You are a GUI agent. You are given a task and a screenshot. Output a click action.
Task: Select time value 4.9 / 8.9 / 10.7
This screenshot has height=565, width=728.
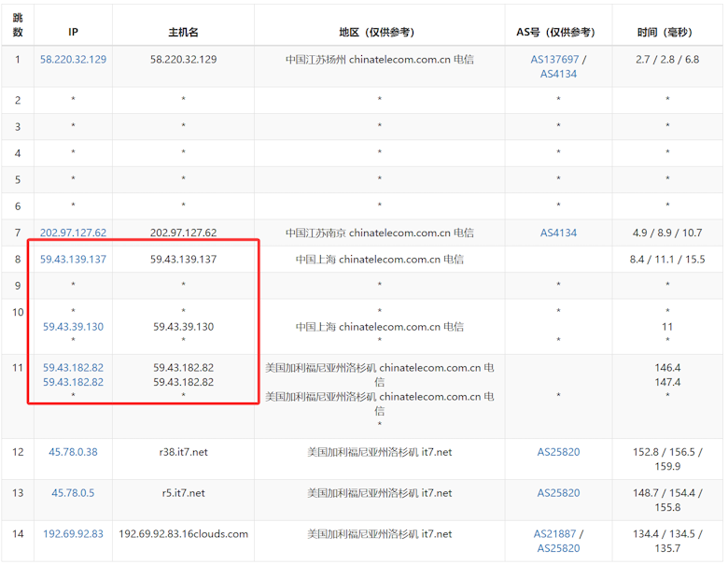tap(667, 233)
